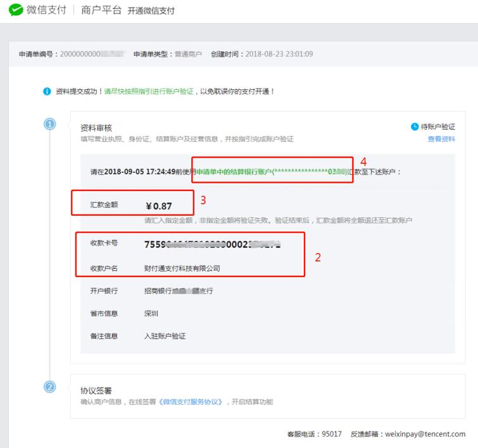Screen dimensions: 478x448
Task: Click the 开通微信支付 header label
Action: (151, 11)
